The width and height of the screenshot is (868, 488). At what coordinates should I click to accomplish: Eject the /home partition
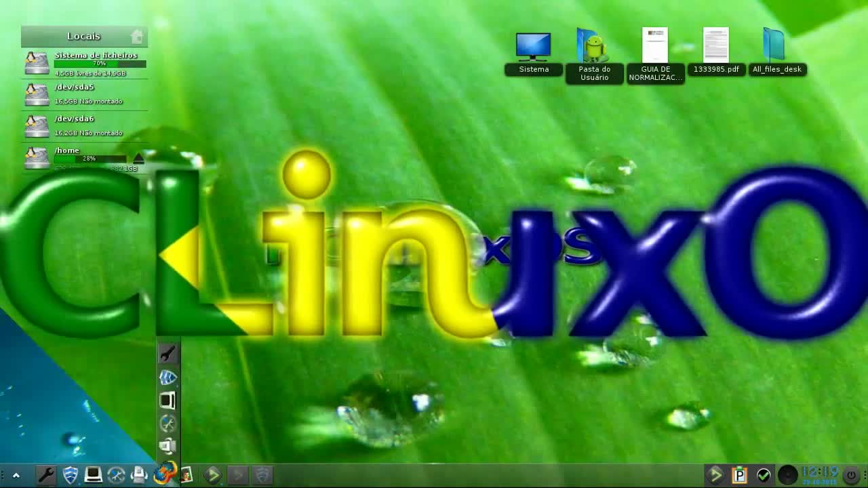tap(138, 158)
